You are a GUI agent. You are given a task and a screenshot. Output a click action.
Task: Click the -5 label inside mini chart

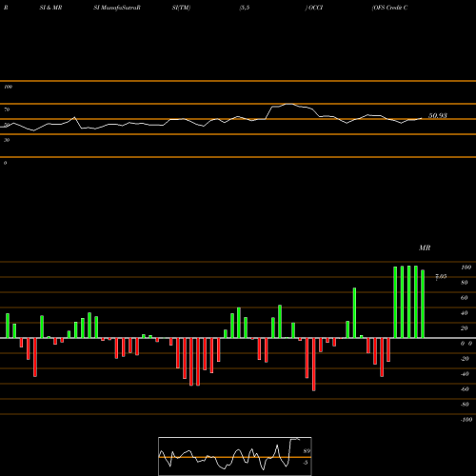306,463
